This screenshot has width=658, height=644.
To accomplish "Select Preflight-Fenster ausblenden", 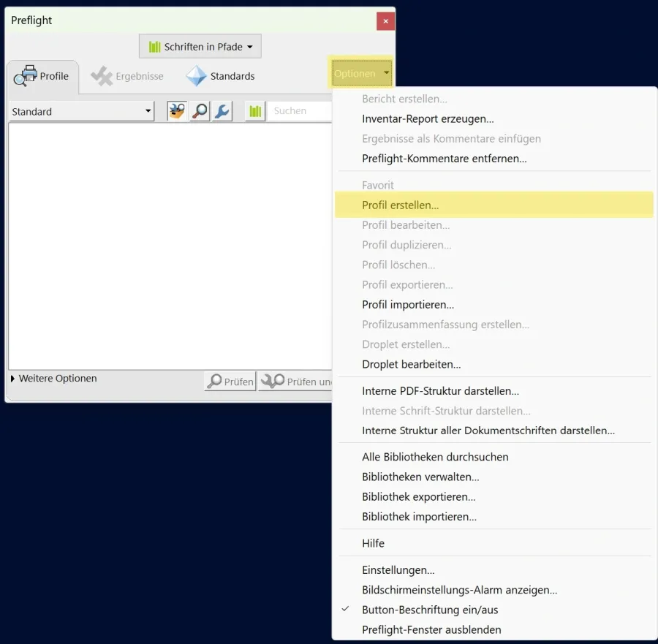I will (494, 629).
